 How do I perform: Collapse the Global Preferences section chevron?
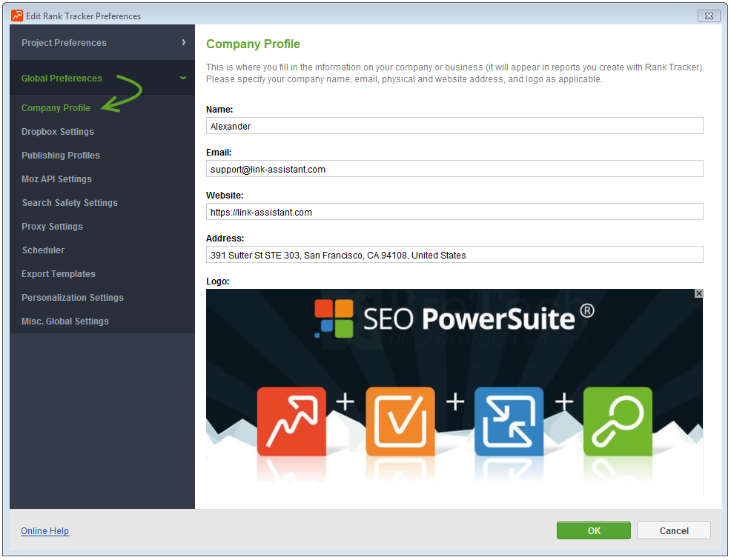(183, 78)
